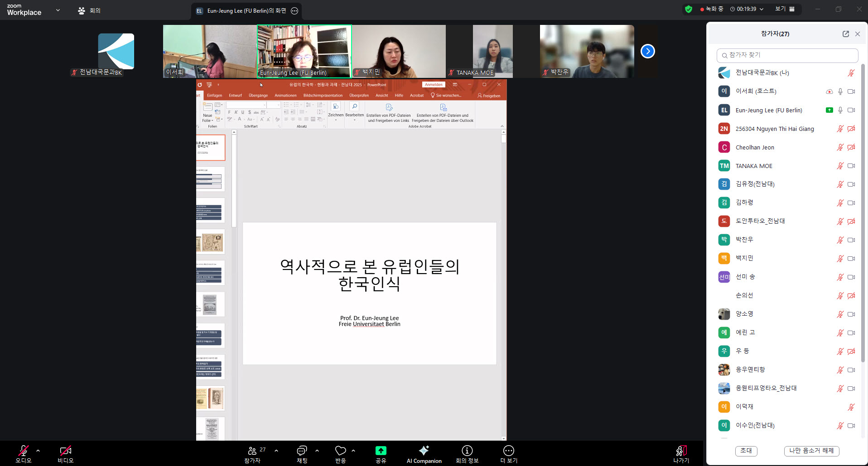This screenshot has width=868, height=466.
Task: Open the Bildschirmpräsentation ribbon tab
Action: pyautogui.click(x=323, y=95)
